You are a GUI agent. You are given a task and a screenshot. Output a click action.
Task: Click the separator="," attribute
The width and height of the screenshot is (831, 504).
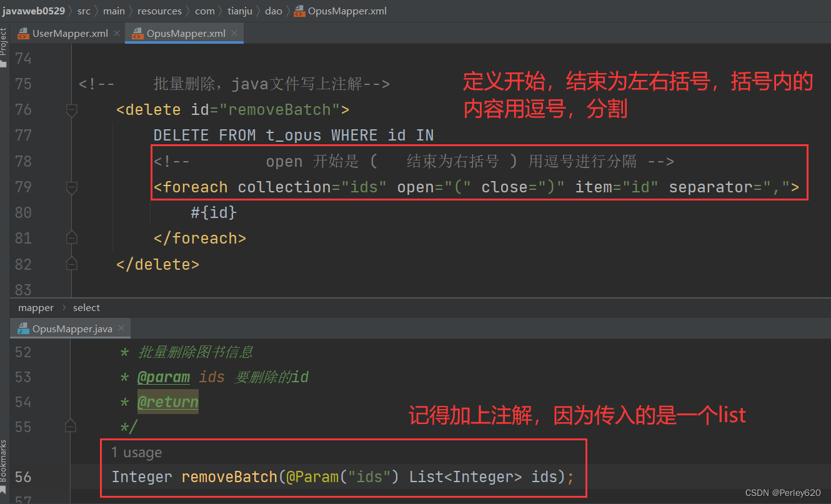pyautogui.click(x=730, y=187)
